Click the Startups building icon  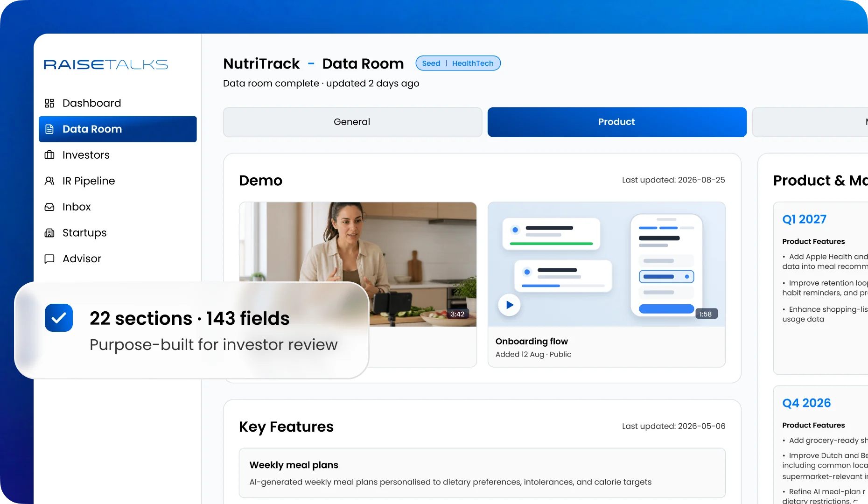click(x=49, y=233)
